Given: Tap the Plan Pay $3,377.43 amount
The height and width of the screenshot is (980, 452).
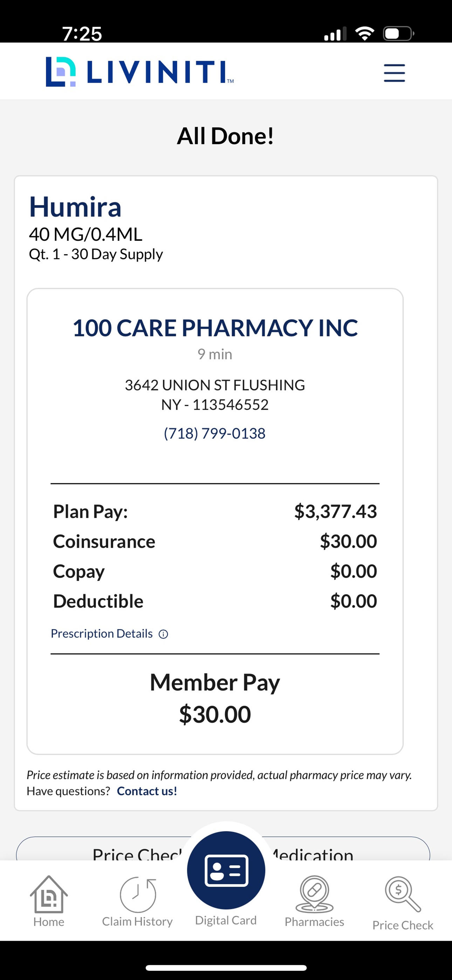Looking at the screenshot, I should 335,511.
